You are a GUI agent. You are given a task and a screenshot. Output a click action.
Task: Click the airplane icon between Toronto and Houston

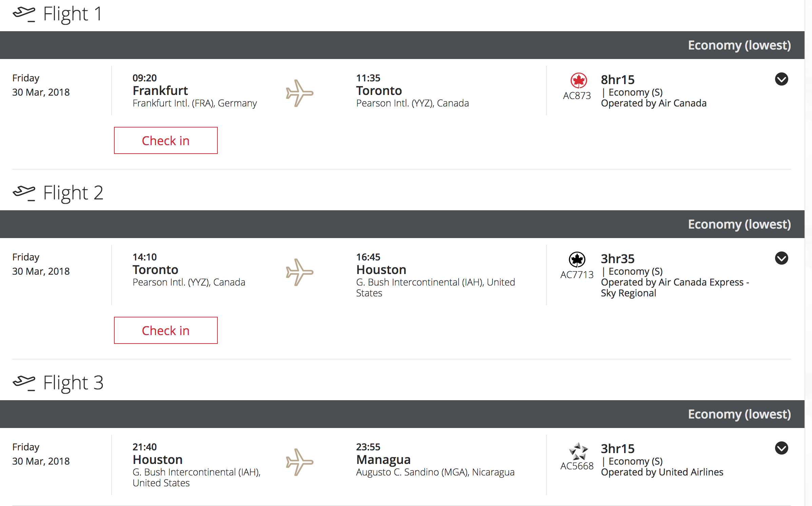[299, 272]
